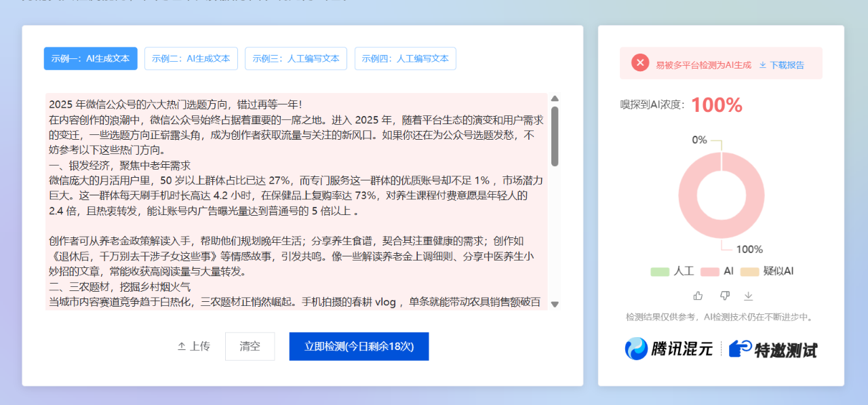Viewport: 868px width, 405px height.
Task: Click the scrollbar up arrow
Action: pyautogui.click(x=555, y=98)
